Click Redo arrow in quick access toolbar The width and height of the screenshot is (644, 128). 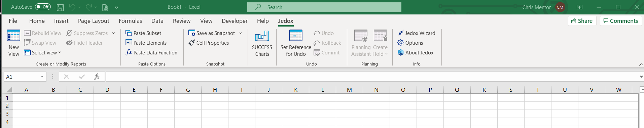point(89,7)
